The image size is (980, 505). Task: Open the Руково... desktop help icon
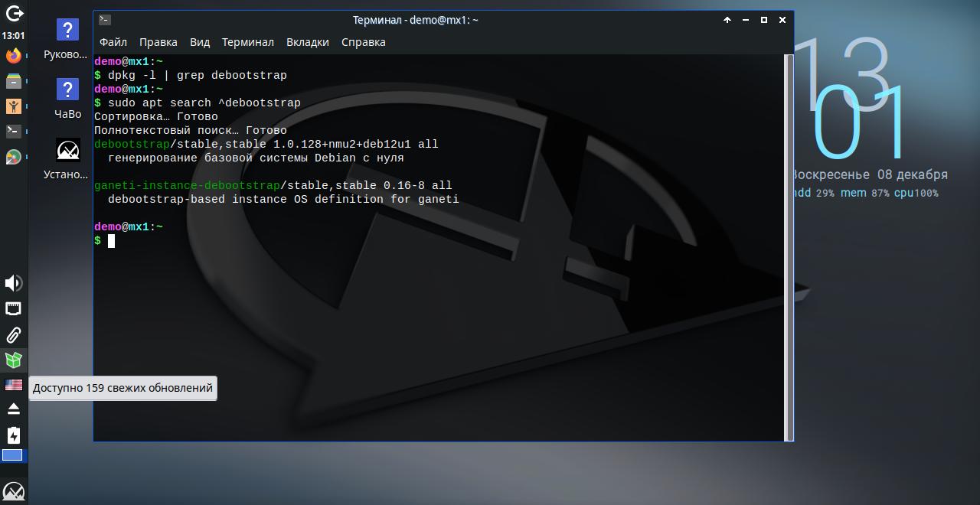pos(66,40)
